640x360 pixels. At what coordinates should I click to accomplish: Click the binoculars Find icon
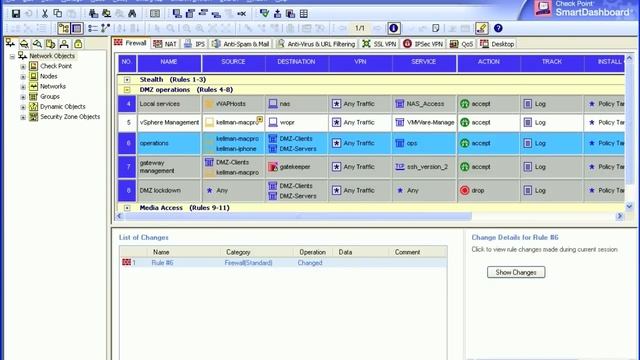point(132,14)
